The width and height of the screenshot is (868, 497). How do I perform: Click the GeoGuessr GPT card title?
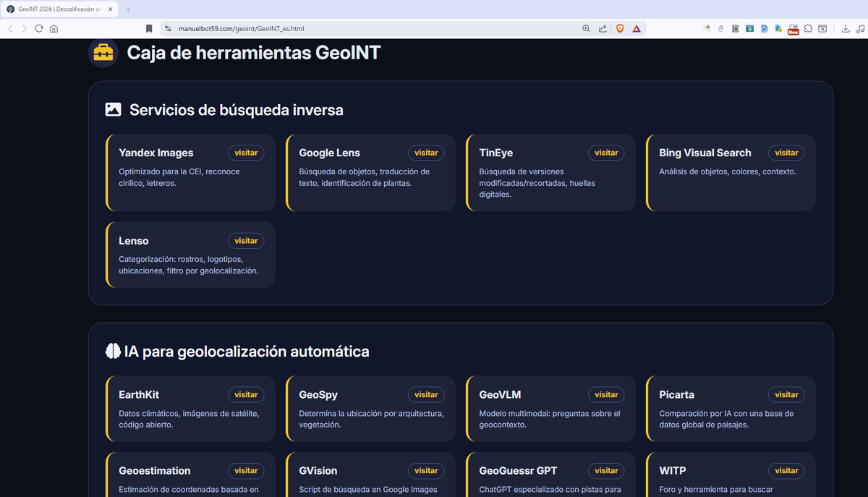[x=518, y=471]
